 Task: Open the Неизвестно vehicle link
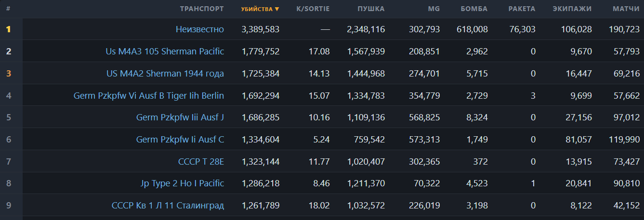[200, 29]
